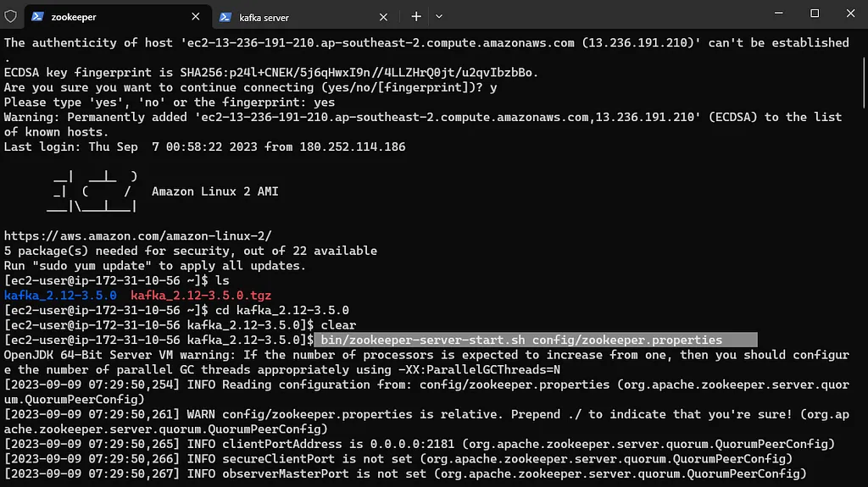Click the '[ec2-user@ip-172-31-10-56 ~]$ ls' prompt line
This screenshot has height=487, width=868.
point(116,280)
